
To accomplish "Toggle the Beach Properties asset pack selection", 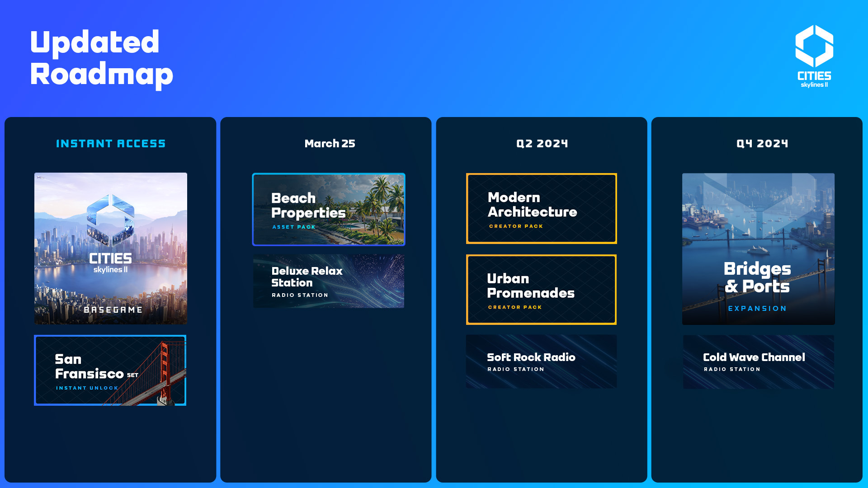I will pyautogui.click(x=328, y=209).
